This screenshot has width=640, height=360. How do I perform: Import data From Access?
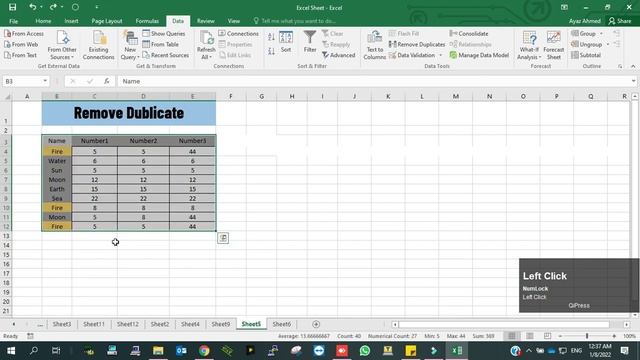pyautogui.click(x=24, y=33)
